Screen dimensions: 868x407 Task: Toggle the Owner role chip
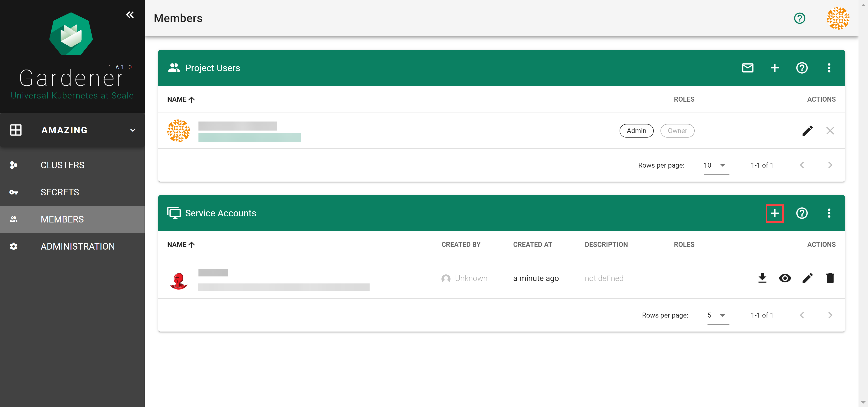coord(677,131)
